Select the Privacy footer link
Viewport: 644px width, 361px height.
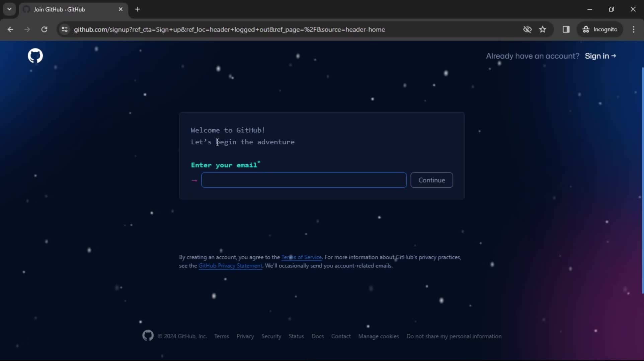(245, 336)
